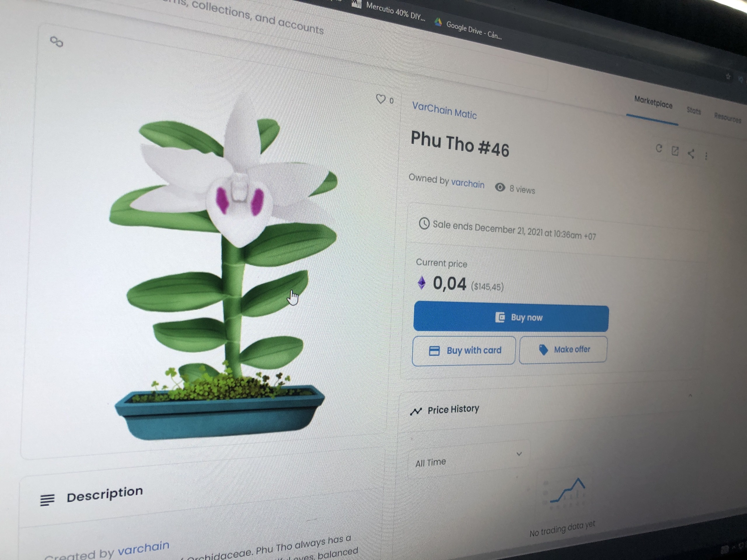Image resolution: width=747 pixels, height=560 pixels.
Task: Click the Phu Tho orchid image
Action: pos(223,267)
